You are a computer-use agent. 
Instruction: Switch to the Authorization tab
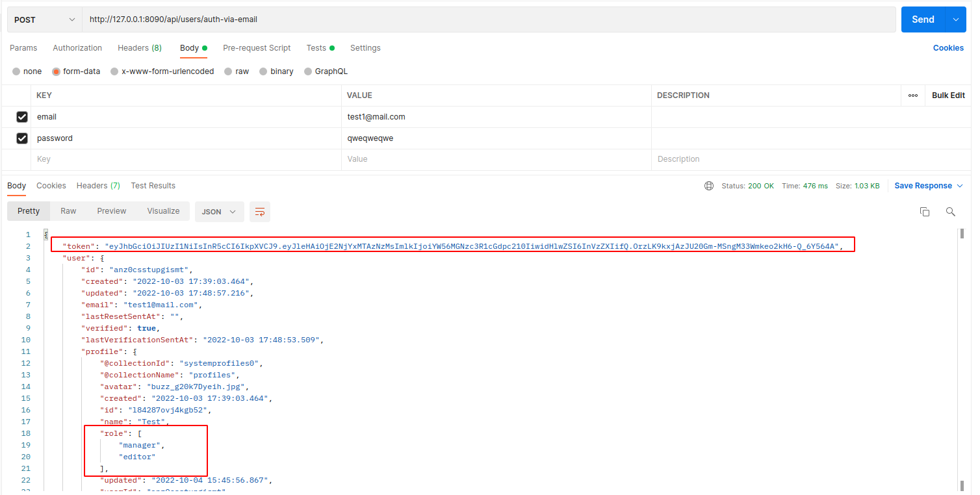point(77,47)
